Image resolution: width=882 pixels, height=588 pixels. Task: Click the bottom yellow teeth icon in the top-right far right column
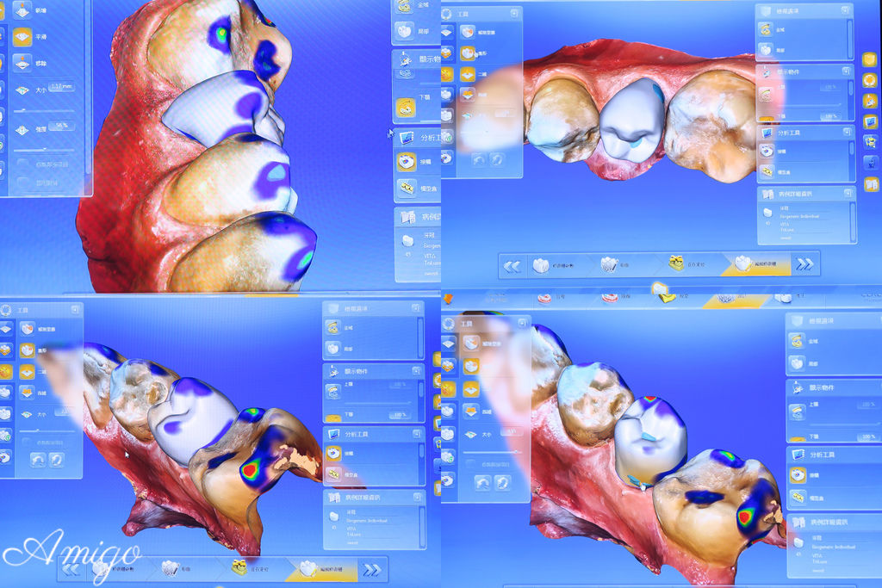point(872,184)
